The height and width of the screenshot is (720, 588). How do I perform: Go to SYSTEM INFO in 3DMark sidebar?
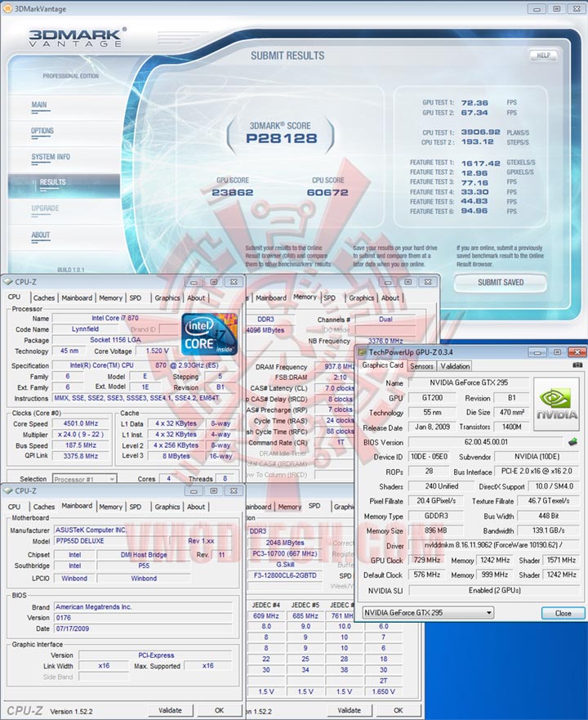pyautogui.click(x=51, y=157)
